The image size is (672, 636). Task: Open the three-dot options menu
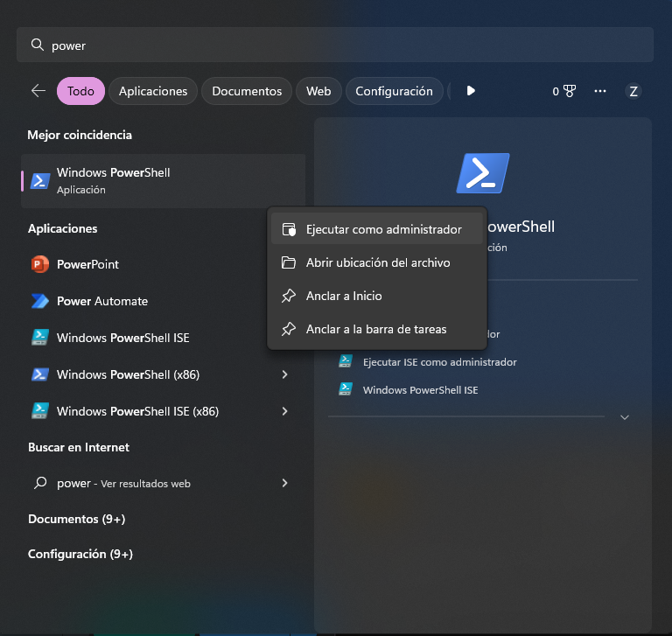point(600,91)
